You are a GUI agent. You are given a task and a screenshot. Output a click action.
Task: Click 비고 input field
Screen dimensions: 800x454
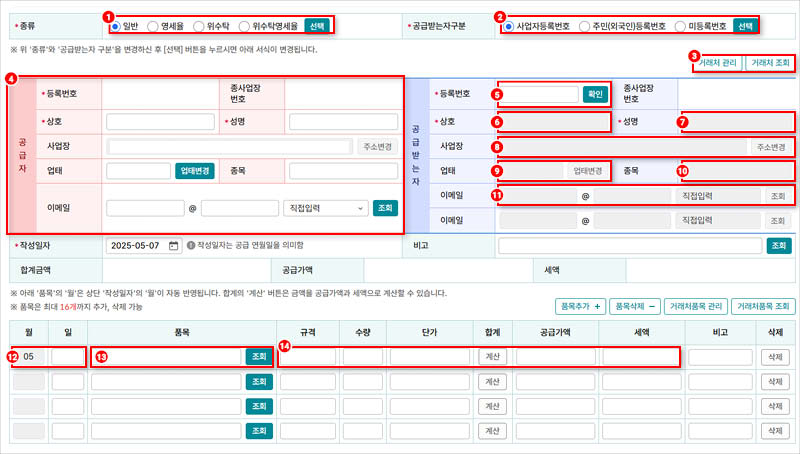tap(630, 245)
